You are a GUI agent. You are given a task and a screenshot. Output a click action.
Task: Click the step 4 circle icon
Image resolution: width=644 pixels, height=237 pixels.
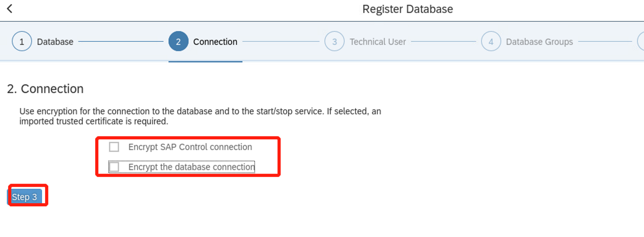(x=491, y=42)
